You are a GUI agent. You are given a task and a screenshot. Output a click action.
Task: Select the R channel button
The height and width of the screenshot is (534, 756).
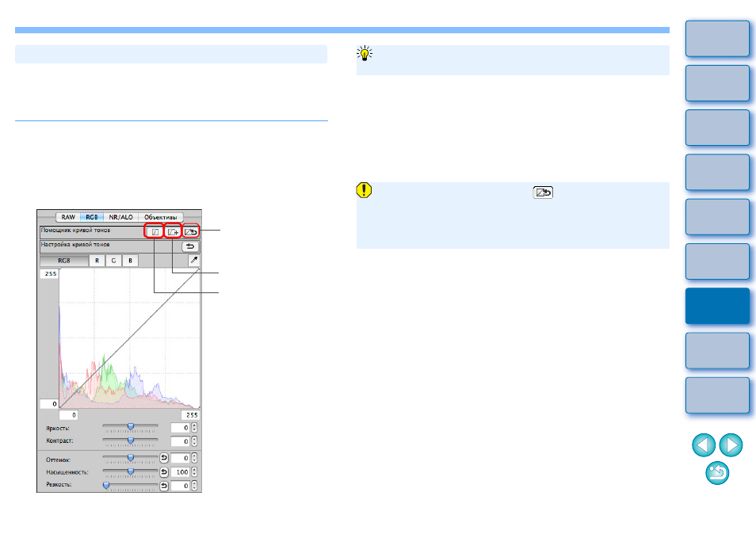pyautogui.click(x=97, y=261)
